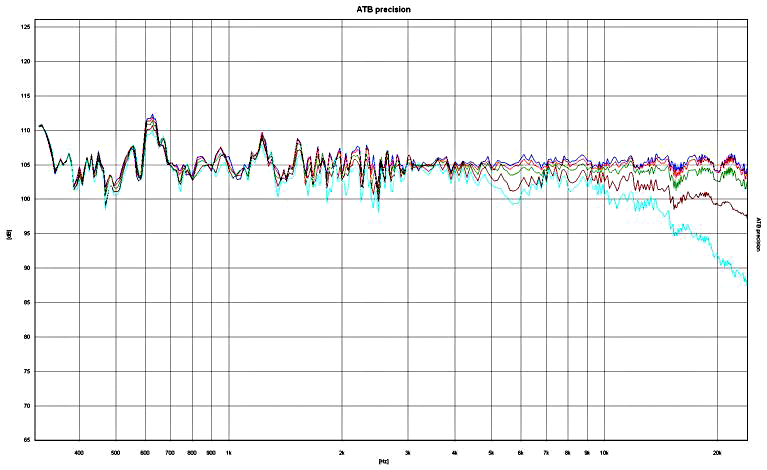Image resolution: width=767 pixels, height=470 pixels.
Task: Click the 5k frequency axis label
Action: point(491,452)
